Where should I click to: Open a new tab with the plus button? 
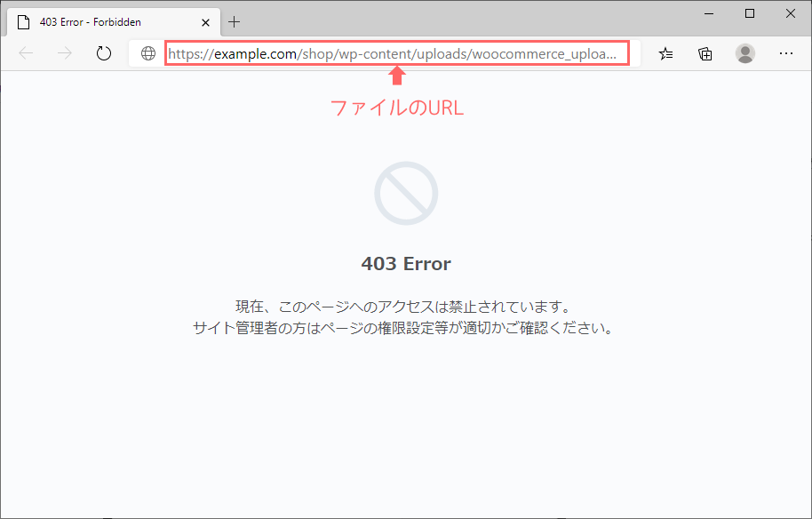(234, 21)
